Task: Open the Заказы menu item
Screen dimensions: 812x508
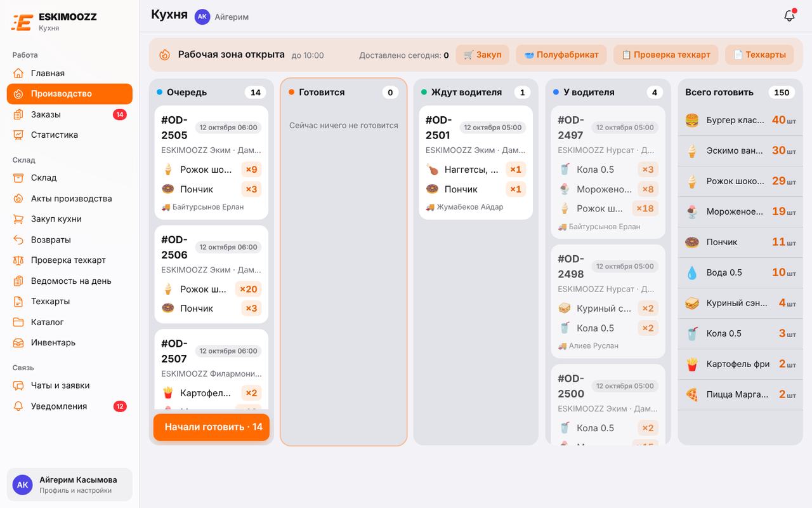Action: click(70, 114)
